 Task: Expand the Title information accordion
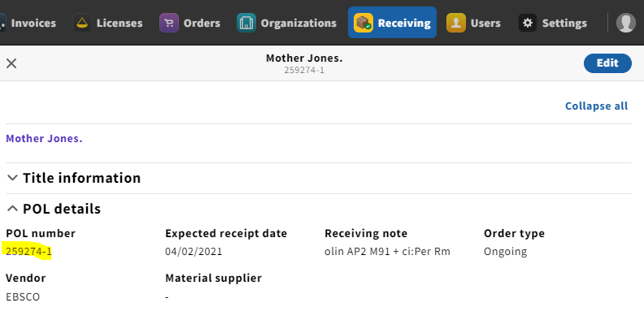click(74, 178)
